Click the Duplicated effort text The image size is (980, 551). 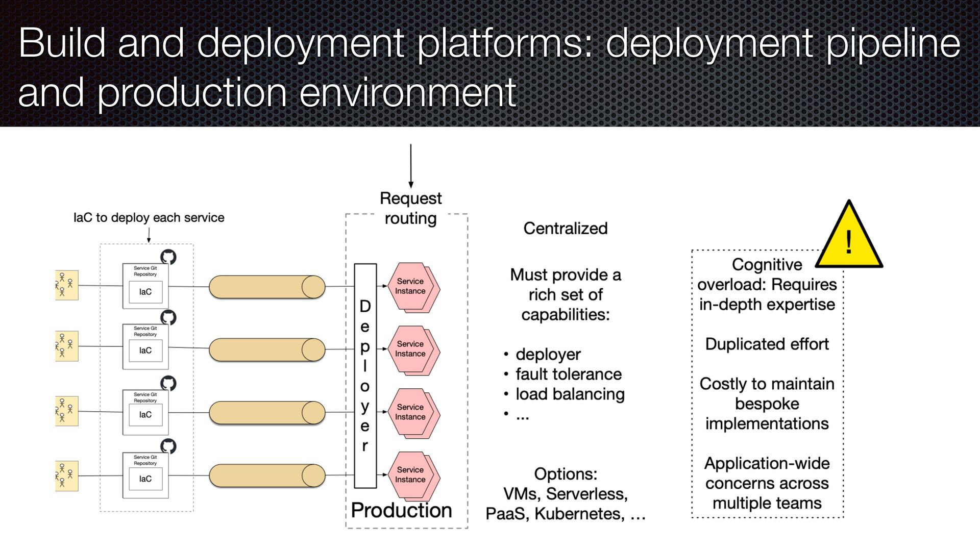[x=767, y=344]
